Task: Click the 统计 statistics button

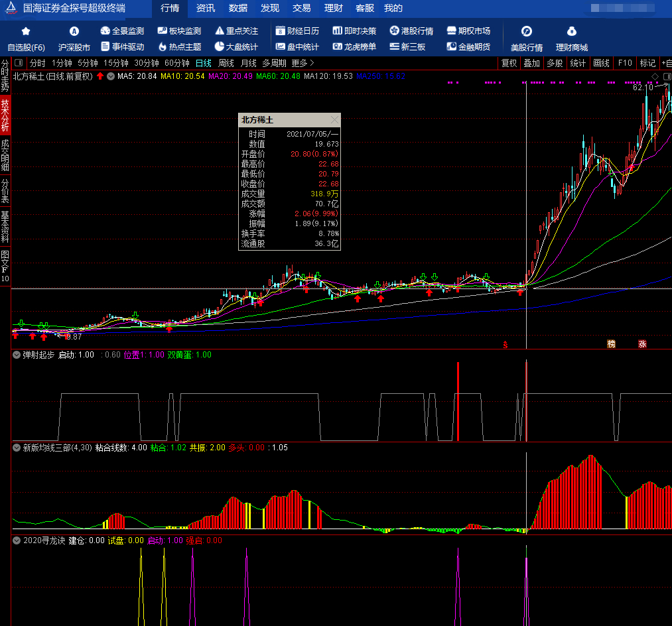Action: 578,63
